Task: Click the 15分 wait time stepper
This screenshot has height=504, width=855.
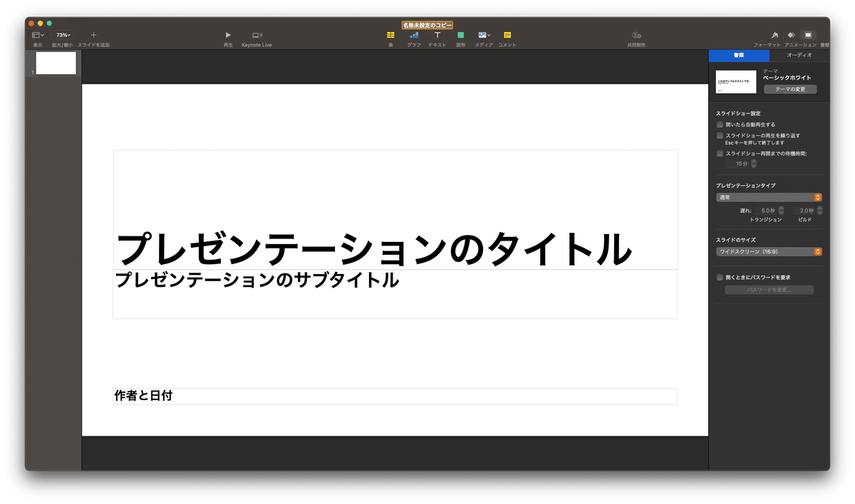Action: (754, 164)
